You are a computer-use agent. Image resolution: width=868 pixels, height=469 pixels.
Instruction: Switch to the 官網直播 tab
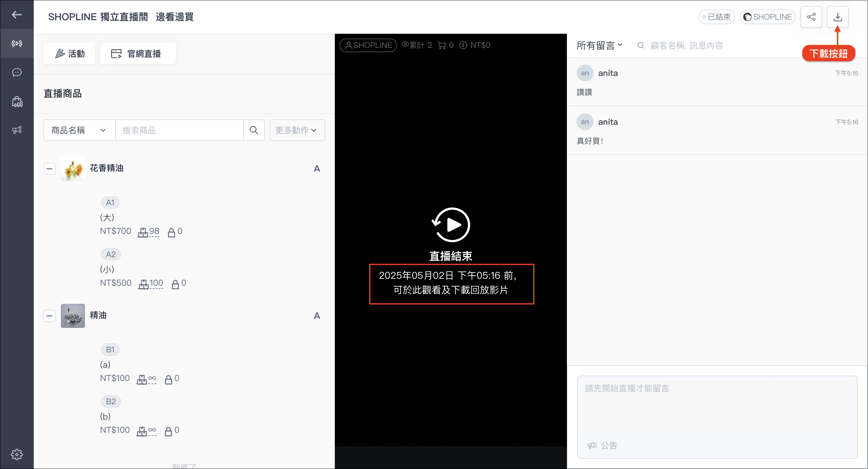[x=138, y=54]
